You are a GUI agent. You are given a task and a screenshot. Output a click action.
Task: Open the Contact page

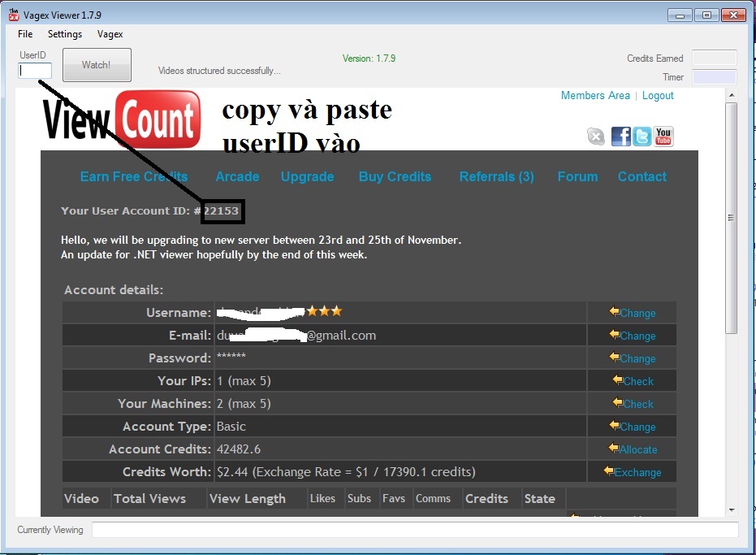[642, 176]
